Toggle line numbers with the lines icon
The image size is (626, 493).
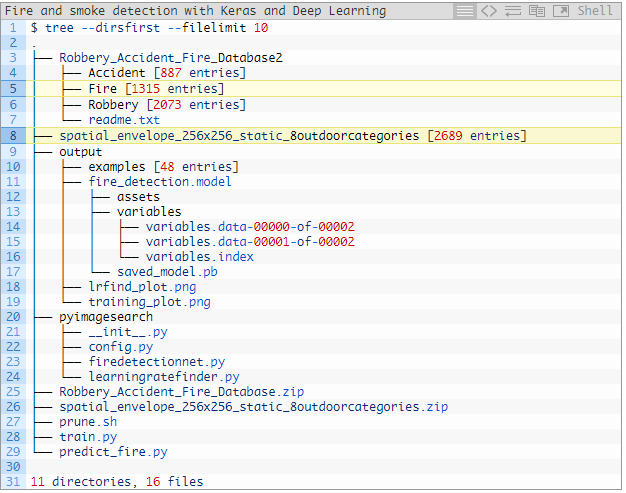[x=465, y=11]
